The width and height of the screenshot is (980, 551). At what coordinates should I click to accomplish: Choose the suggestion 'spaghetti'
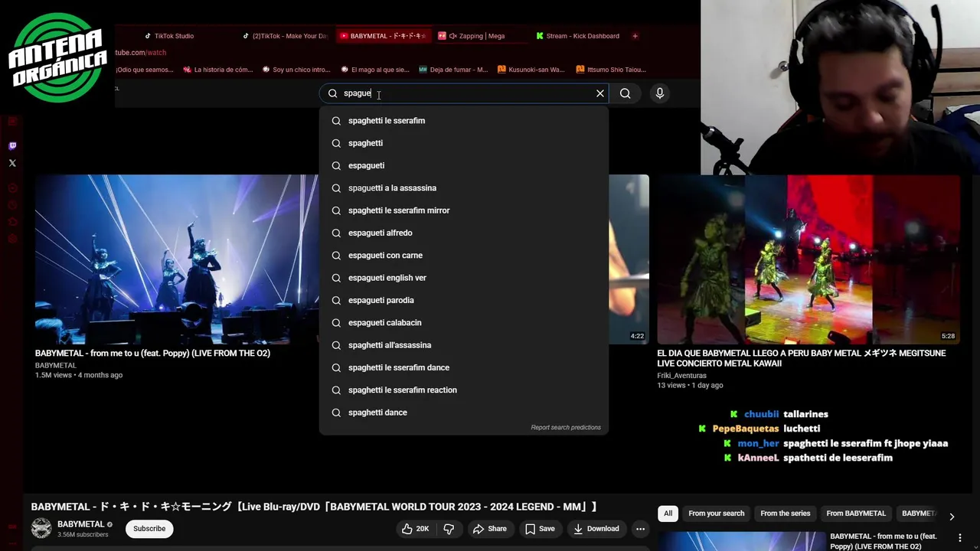tap(463, 143)
